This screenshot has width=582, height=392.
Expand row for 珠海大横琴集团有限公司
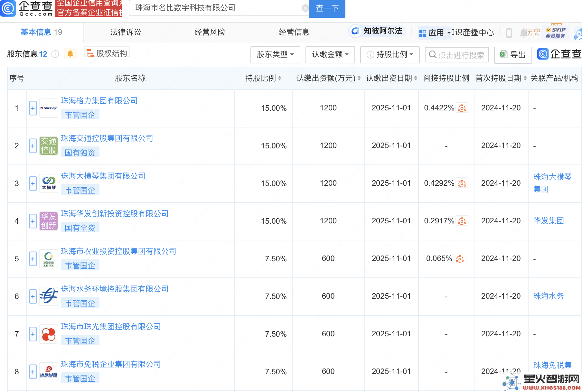(x=33, y=184)
